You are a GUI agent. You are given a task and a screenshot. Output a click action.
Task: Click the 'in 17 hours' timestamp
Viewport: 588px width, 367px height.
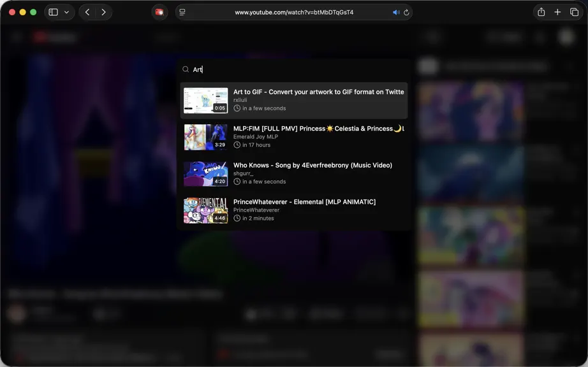click(x=256, y=145)
